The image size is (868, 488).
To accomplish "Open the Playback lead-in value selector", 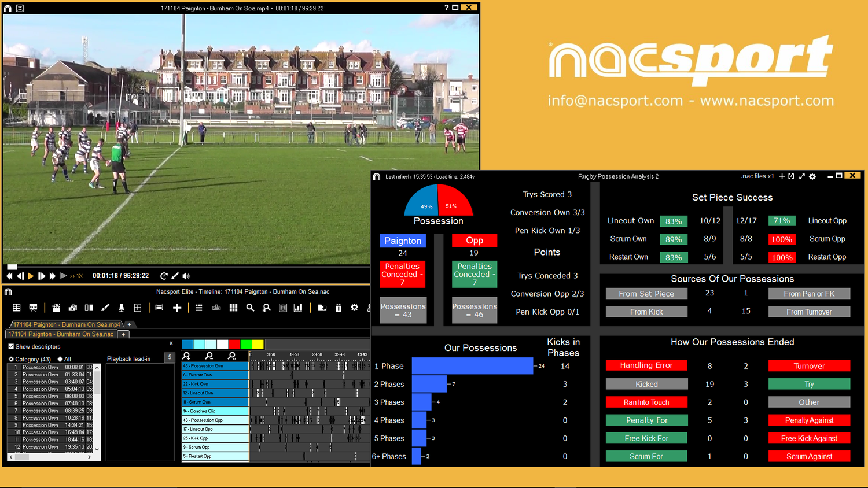I will [x=169, y=357].
